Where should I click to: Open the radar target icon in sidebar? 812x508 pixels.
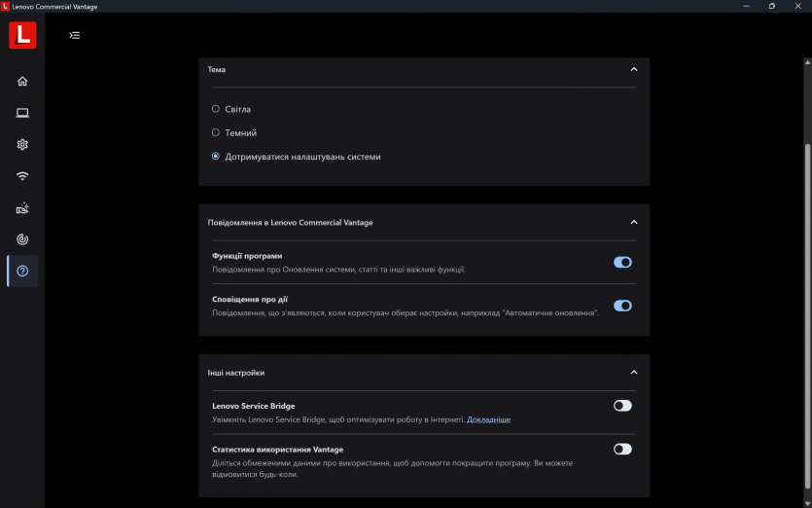[x=22, y=239]
